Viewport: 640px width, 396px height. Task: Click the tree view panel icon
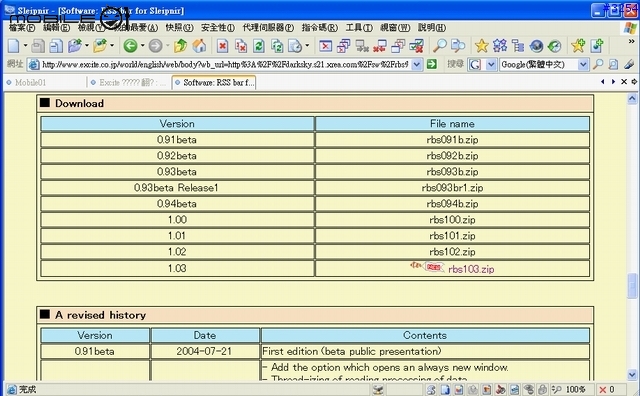518,46
